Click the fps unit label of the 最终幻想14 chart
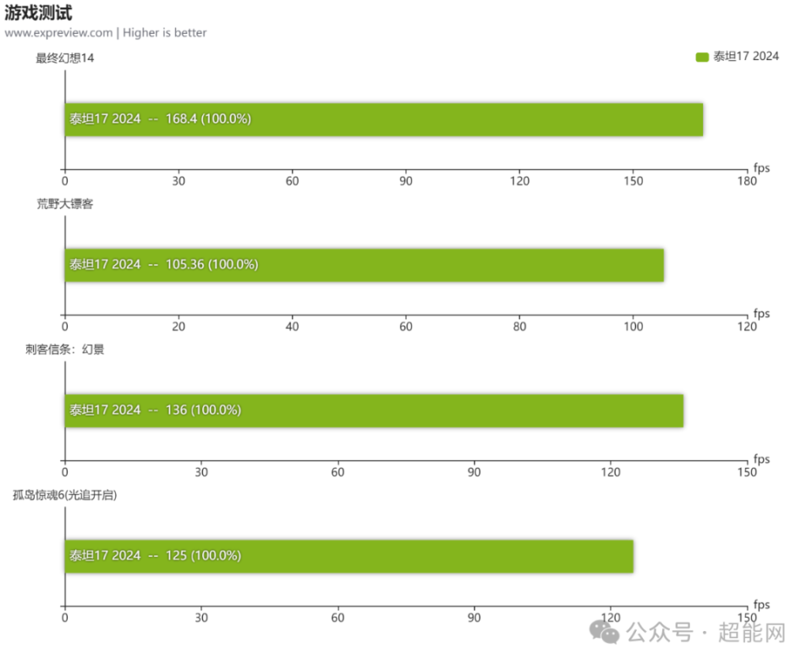812x665 pixels. (761, 168)
